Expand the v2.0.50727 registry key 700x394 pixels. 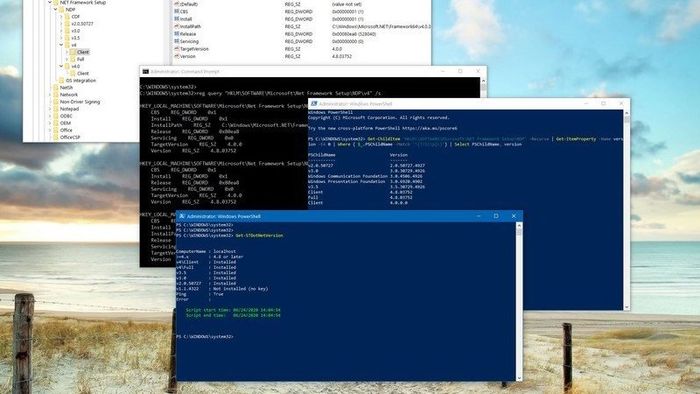[x=62, y=24]
